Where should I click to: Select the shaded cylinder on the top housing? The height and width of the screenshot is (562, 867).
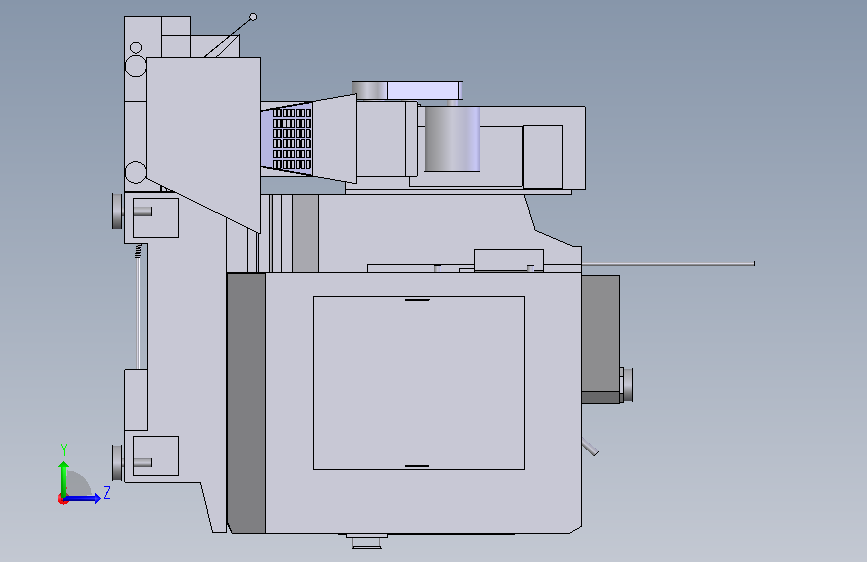click(x=452, y=139)
